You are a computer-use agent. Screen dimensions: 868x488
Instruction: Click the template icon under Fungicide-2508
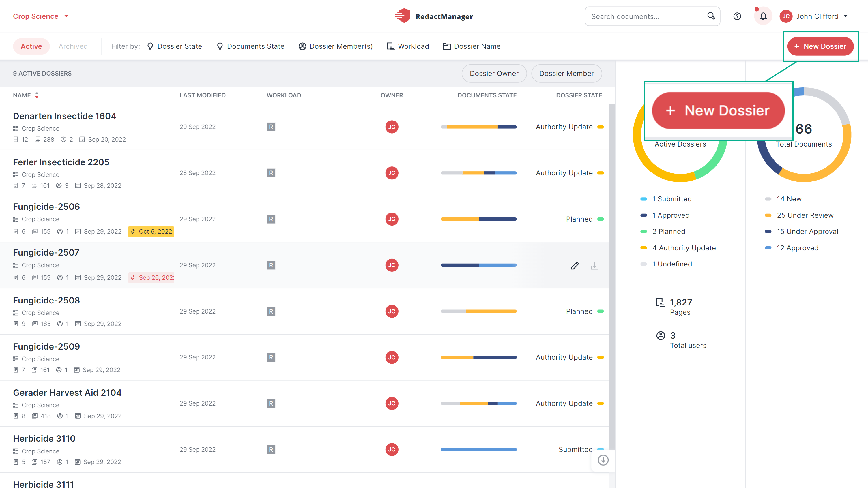point(16,313)
